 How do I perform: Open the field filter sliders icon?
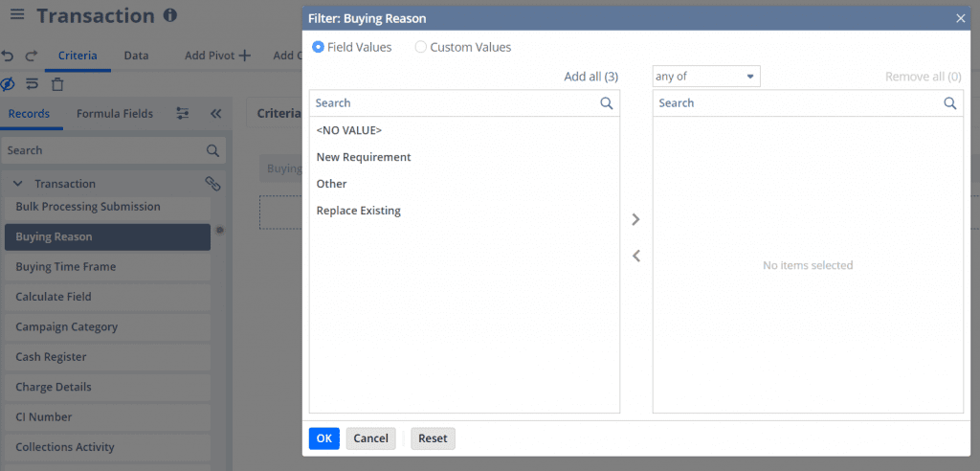tap(183, 113)
